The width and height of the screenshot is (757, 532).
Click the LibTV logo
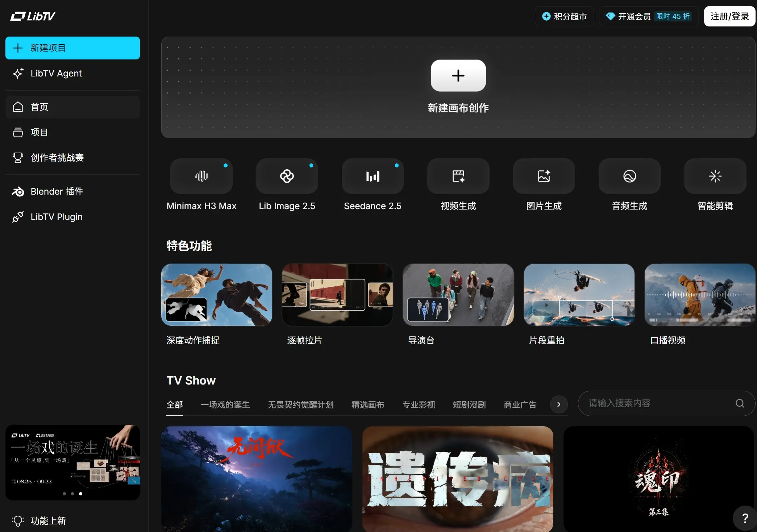pos(33,16)
